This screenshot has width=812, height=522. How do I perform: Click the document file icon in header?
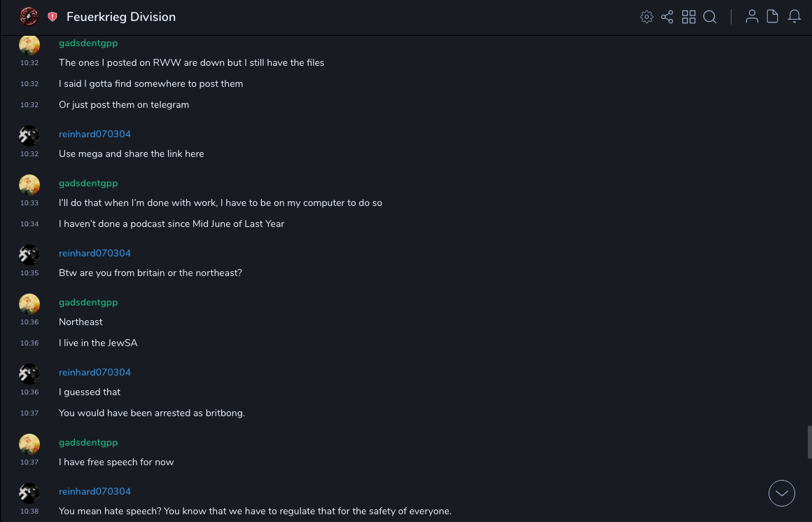(x=773, y=17)
